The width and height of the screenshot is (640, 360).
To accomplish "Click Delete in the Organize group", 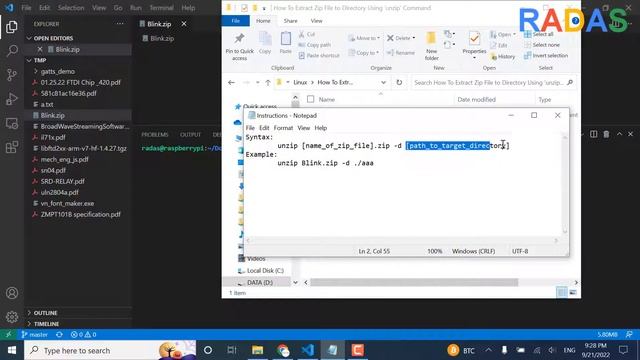I will [401, 38].
